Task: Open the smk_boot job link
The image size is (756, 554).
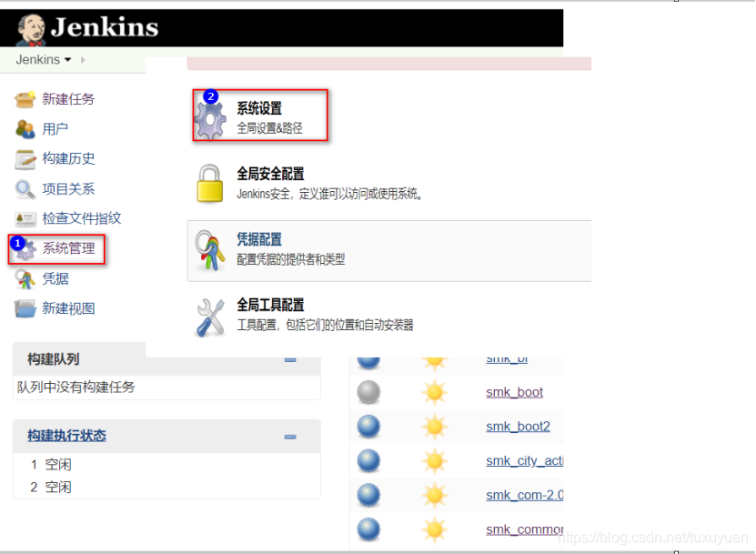Action: 514,392
